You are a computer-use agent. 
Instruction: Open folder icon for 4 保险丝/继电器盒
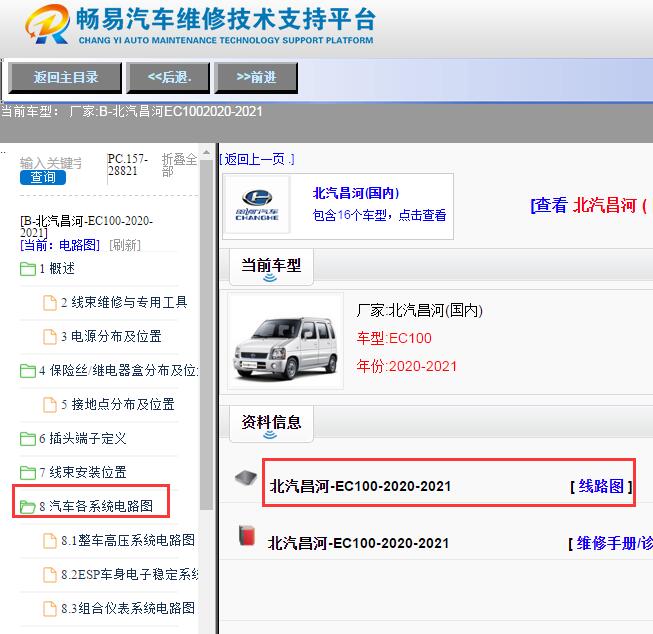pyautogui.click(x=28, y=370)
